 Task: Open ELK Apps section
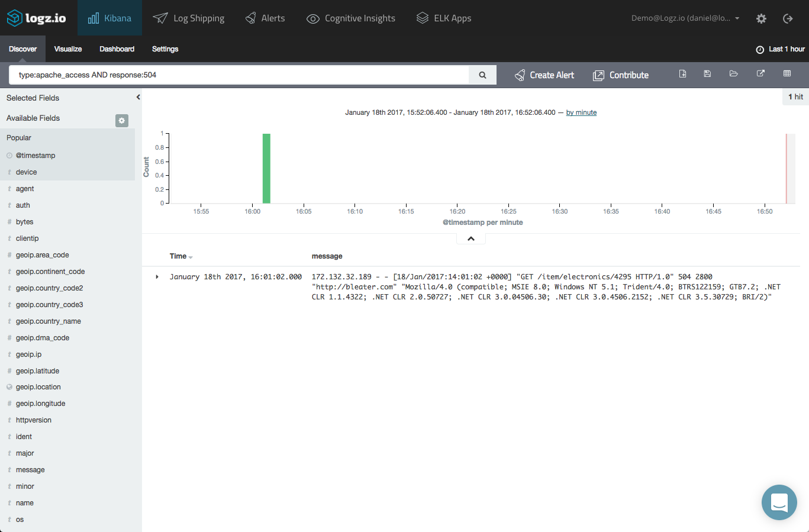444,18
